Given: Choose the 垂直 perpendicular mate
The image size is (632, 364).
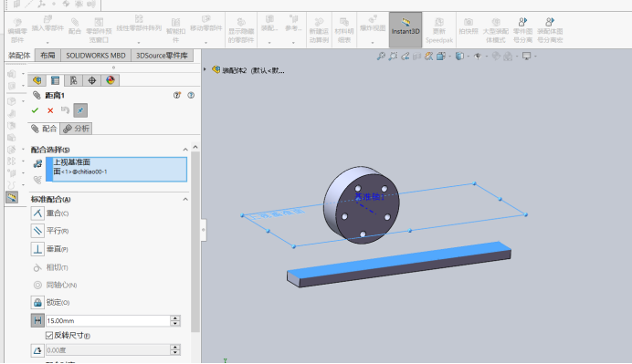Looking at the screenshot, I should point(49,249).
